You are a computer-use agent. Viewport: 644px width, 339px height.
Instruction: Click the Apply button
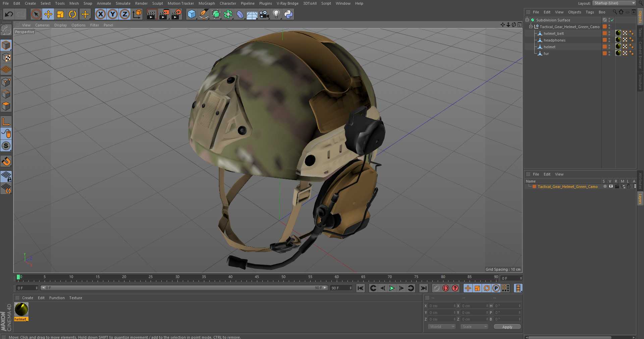[x=507, y=327]
